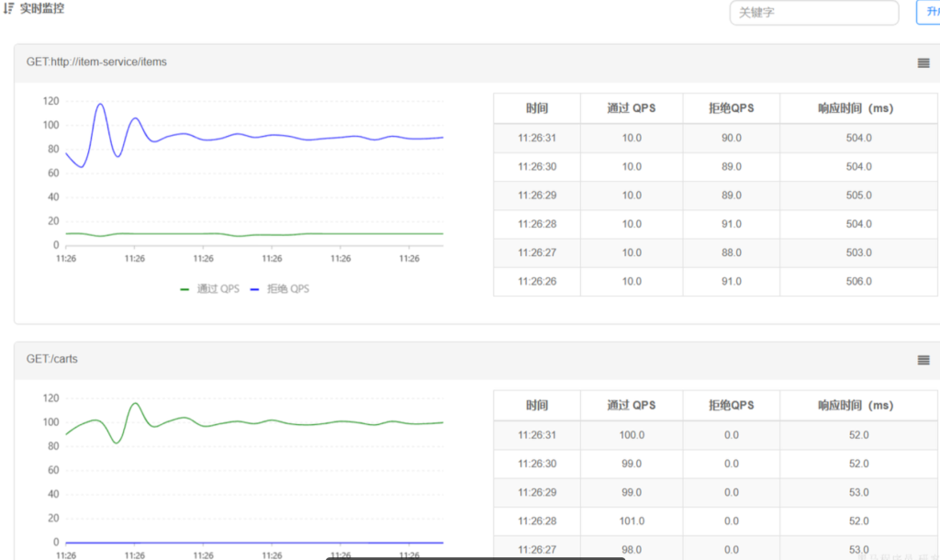The width and height of the screenshot is (940, 560).
Task: Click the blue 拒绝 QPS legend line marker
Action: 254,288
